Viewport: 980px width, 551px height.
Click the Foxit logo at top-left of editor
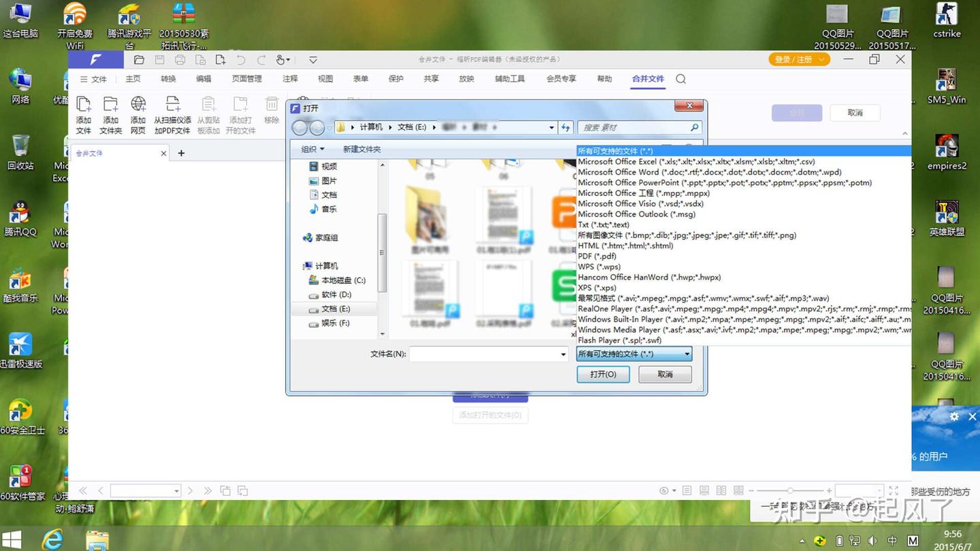[x=96, y=60]
